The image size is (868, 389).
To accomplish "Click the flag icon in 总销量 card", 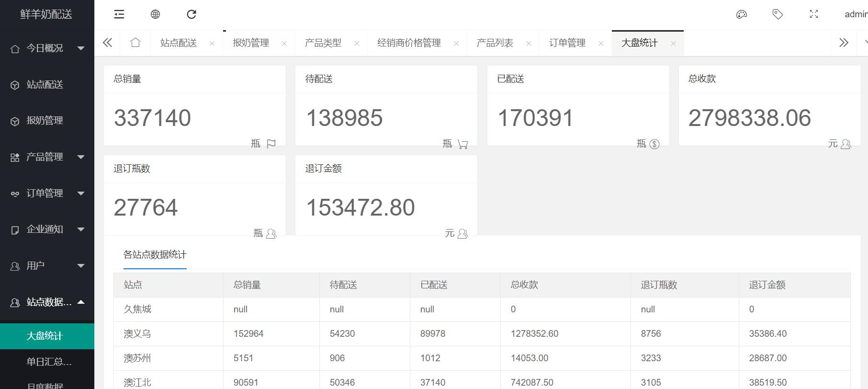I will (271, 143).
